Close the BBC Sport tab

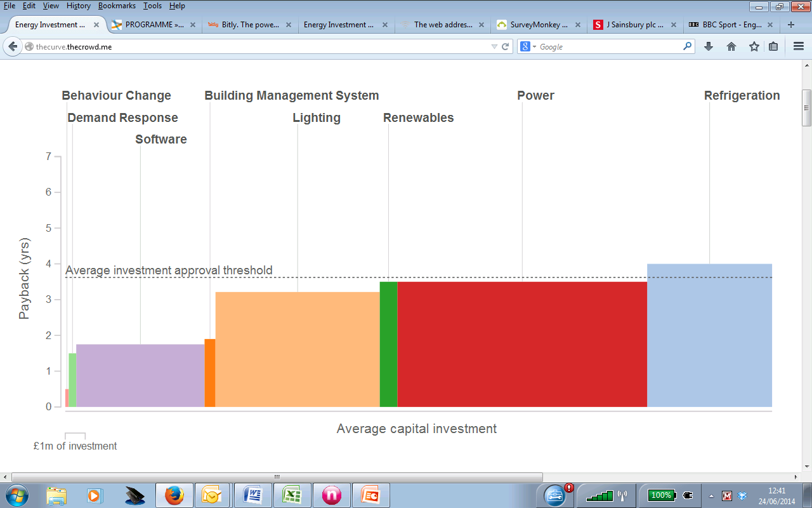click(x=770, y=25)
